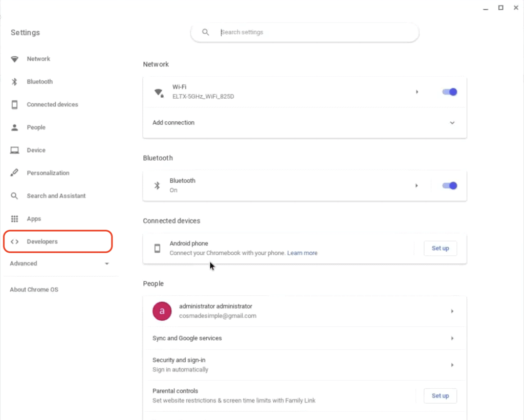The width and height of the screenshot is (524, 420).
Task: Click the Bluetooth sidebar icon
Action: pos(15,81)
